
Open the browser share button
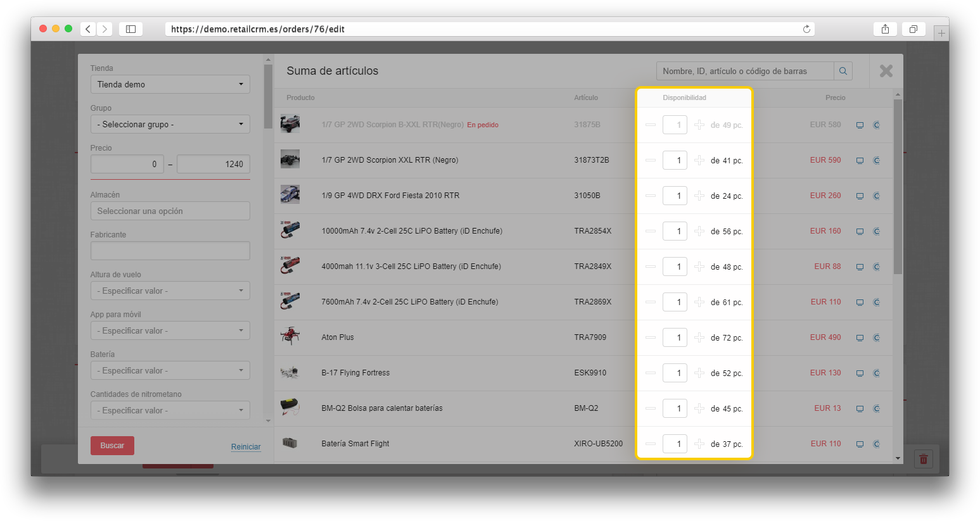(x=885, y=29)
